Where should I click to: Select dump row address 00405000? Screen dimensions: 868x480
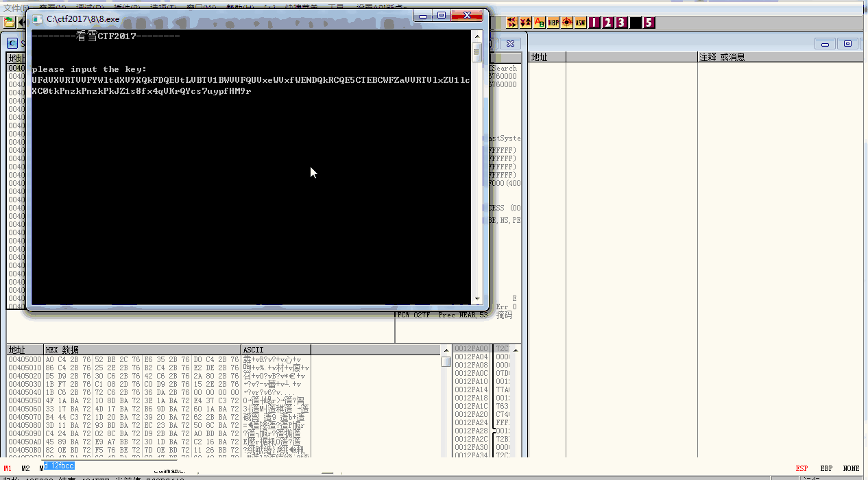click(x=25, y=359)
